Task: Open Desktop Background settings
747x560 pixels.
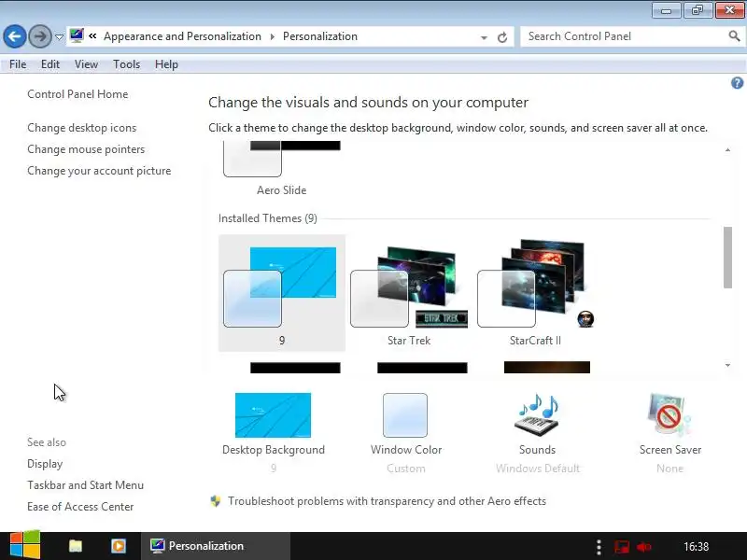Action: 273,431
